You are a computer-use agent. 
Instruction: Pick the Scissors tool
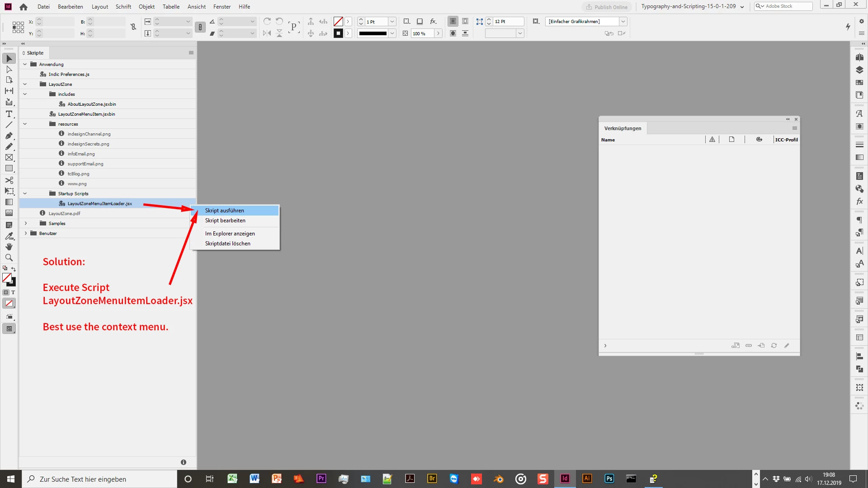point(9,180)
